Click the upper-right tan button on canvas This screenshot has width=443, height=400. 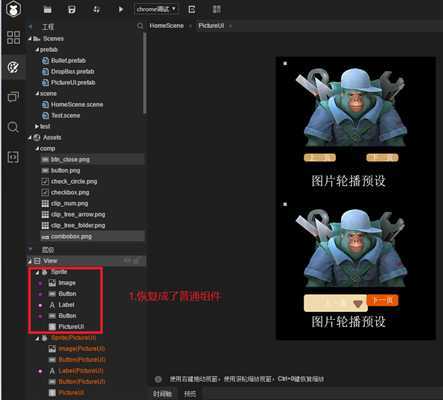pyautogui.click(x=382, y=158)
